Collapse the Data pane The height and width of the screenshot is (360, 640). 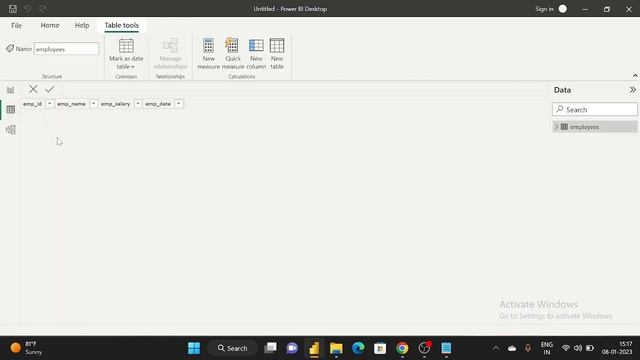[x=632, y=90]
